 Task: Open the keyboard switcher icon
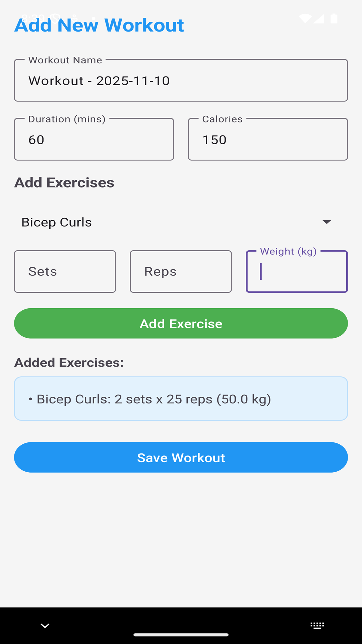click(x=317, y=626)
